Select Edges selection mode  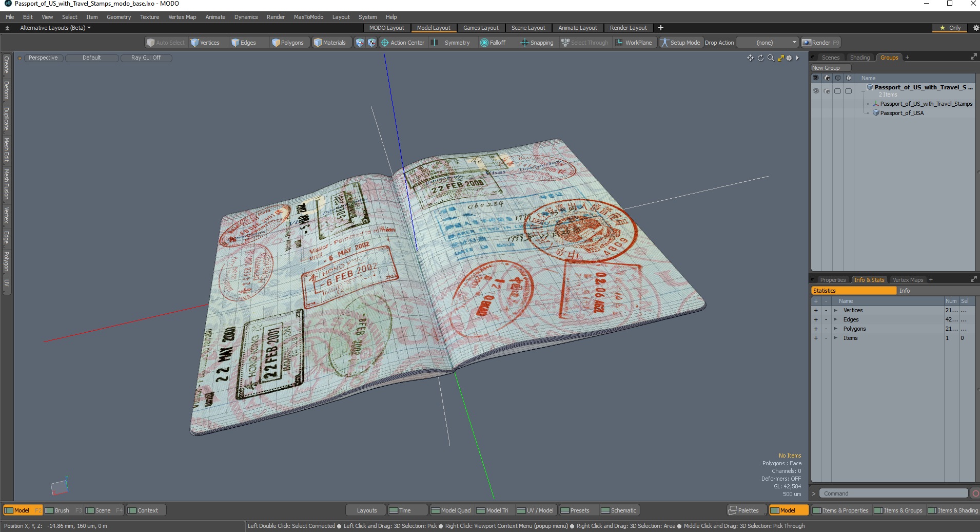point(244,43)
